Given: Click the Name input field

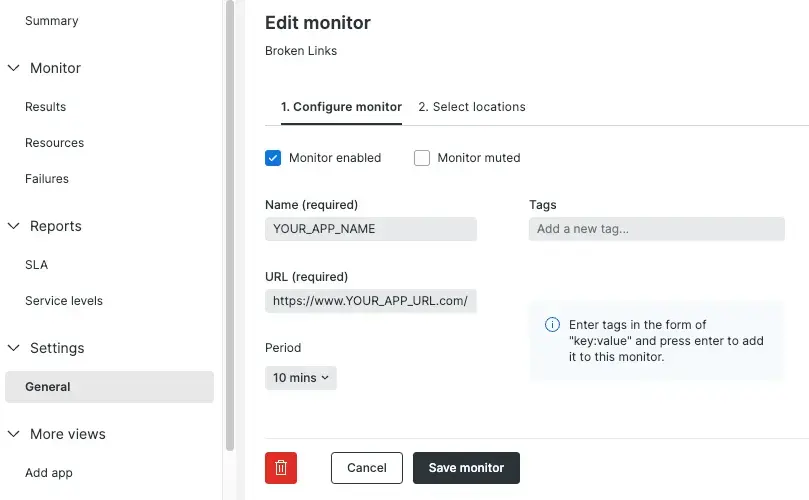Looking at the screenshot, I should (371, 229).
